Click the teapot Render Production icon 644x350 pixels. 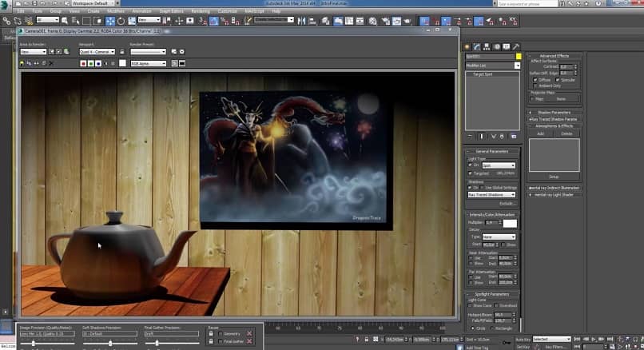click(407, 21)
